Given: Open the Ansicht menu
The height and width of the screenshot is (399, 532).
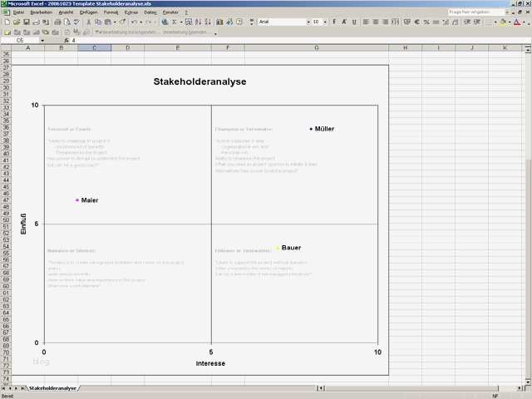Looking at the screenshot, I should tap(66, 12).
